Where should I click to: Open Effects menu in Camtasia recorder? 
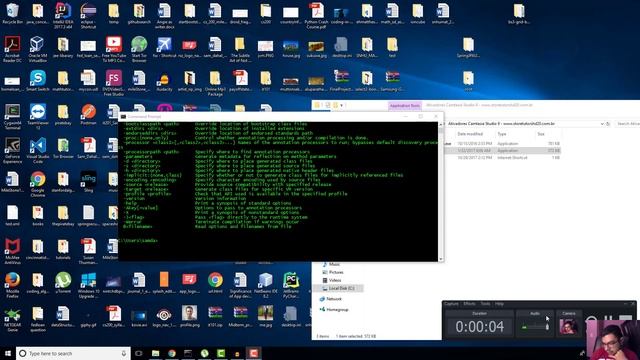tap(469, 304)
